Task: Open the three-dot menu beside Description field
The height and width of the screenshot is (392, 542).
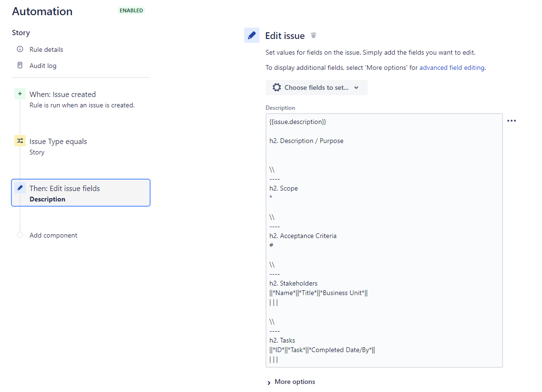Action: tap(512, 121)
